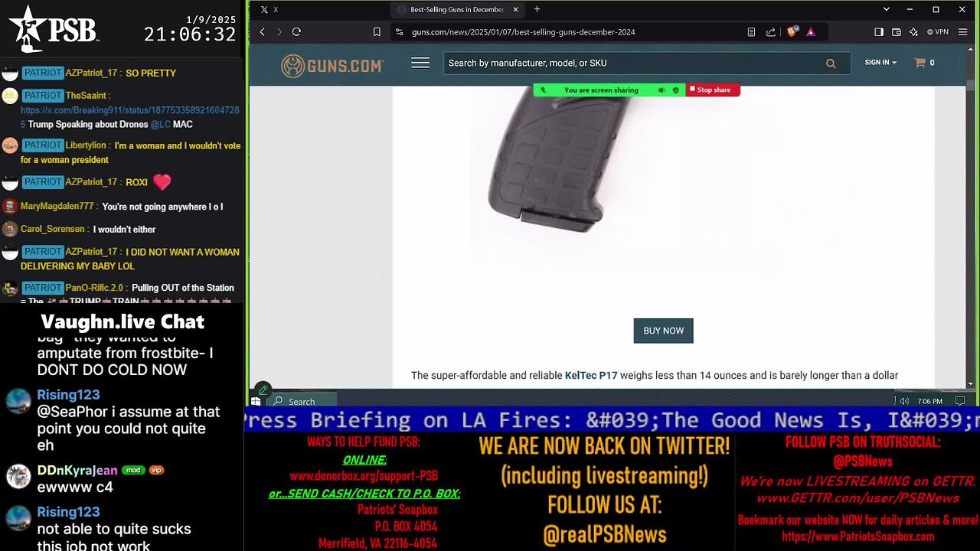Viewport: 980px width, 551px height.
Task: Open guns.com hamburger navigation menu
Action: [x=420, y=63]
